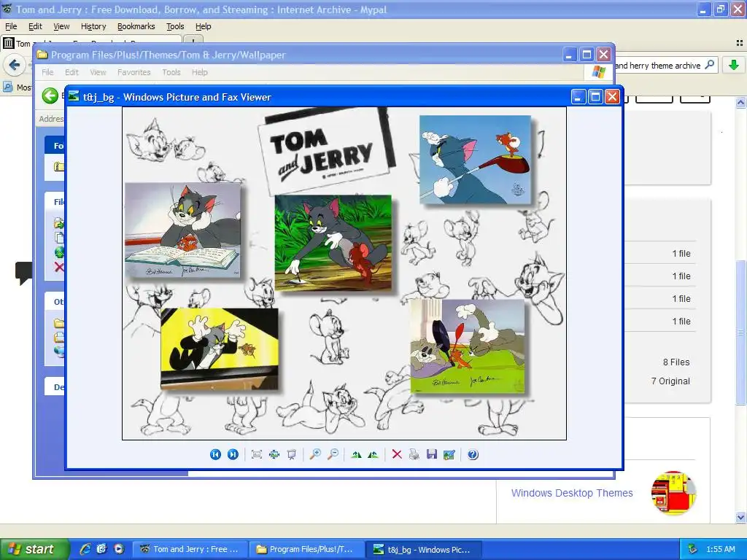Delete picture with red X icon
The image size is (747, 560).
click(x=396, y=454)
